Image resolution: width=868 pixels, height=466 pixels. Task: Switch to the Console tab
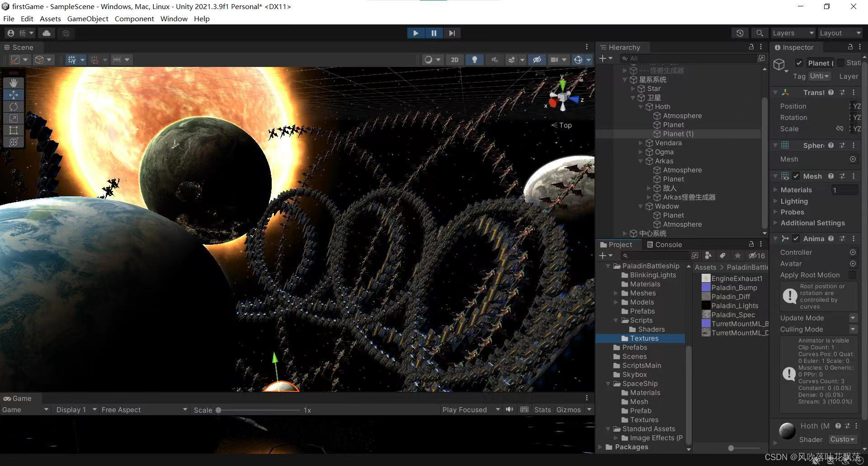[664, 244]
